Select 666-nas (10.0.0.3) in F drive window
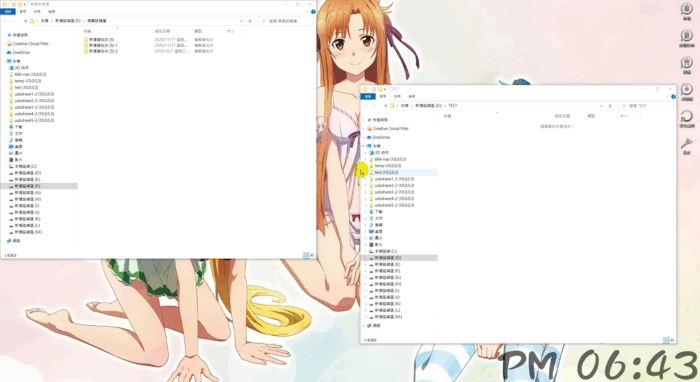The width and height of the screenshot is (700, 382). click(x=27, y=75)
